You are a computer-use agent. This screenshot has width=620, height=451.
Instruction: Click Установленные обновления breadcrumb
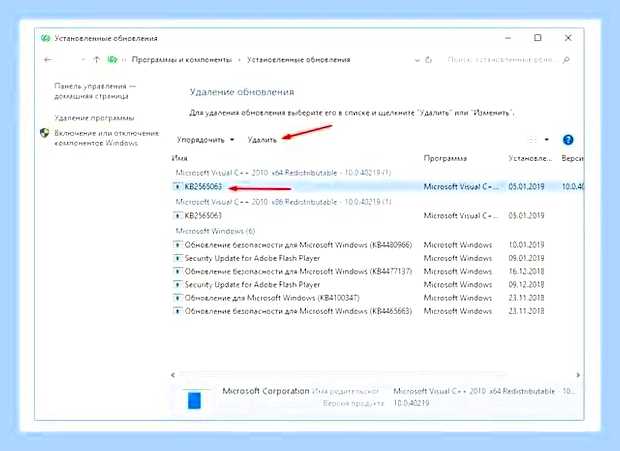point(299,60)
